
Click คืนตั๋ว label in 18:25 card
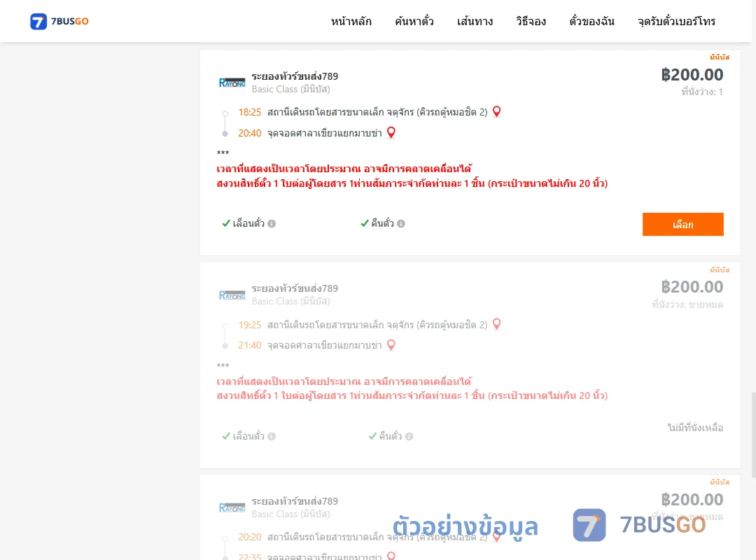pyautogui.click(x=382, y=223)
